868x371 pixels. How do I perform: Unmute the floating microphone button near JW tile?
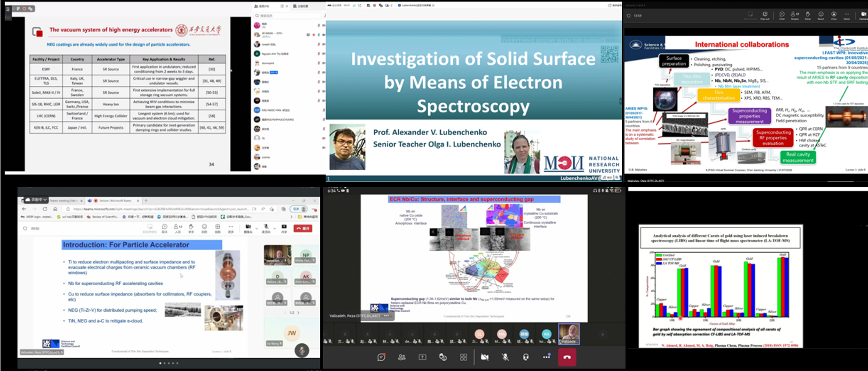(x=302, y=350)
